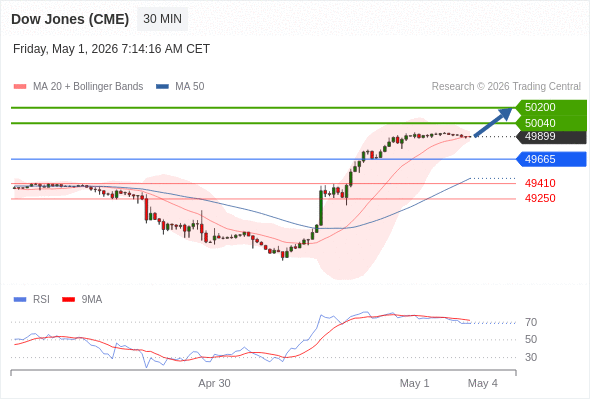
Task: Click the 49410 support level value
Action: coord(540,183)
